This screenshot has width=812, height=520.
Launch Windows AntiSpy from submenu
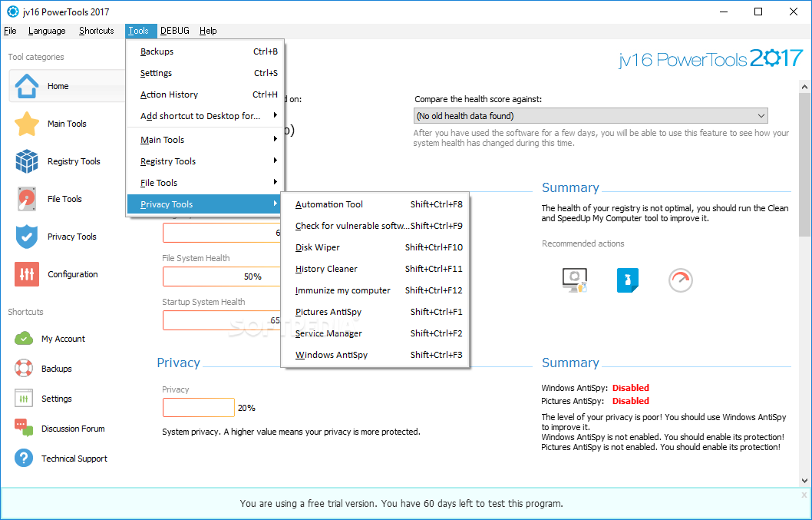point(375,355)
